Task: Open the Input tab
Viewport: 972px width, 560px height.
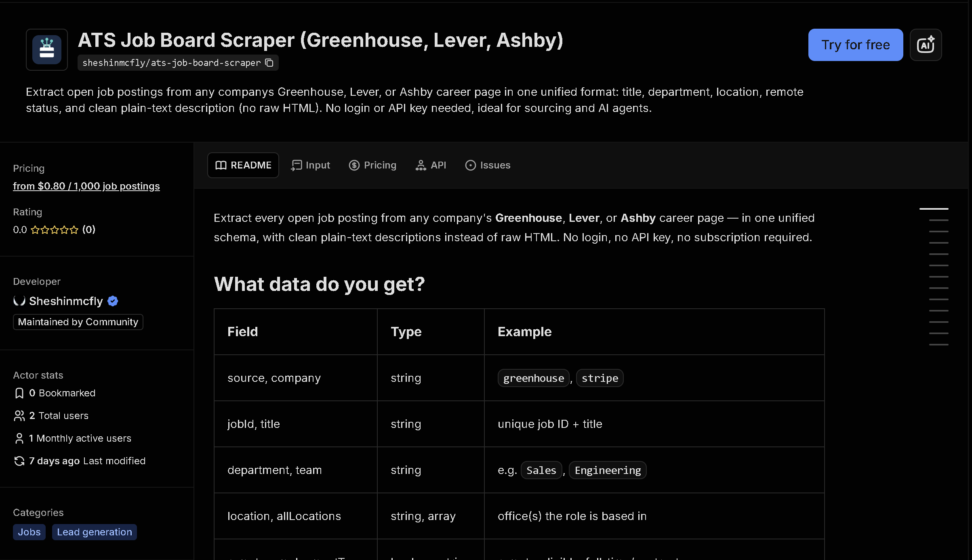Action: (x=311, y=165)
